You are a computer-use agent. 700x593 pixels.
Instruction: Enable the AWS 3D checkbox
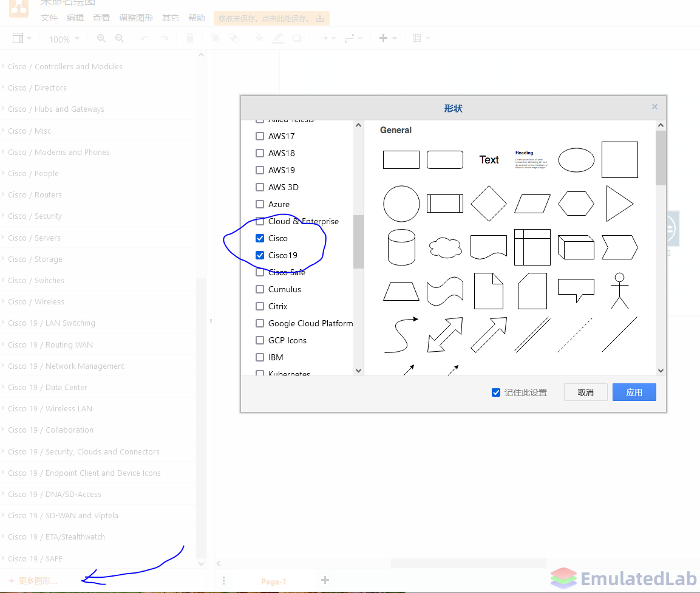260,187
